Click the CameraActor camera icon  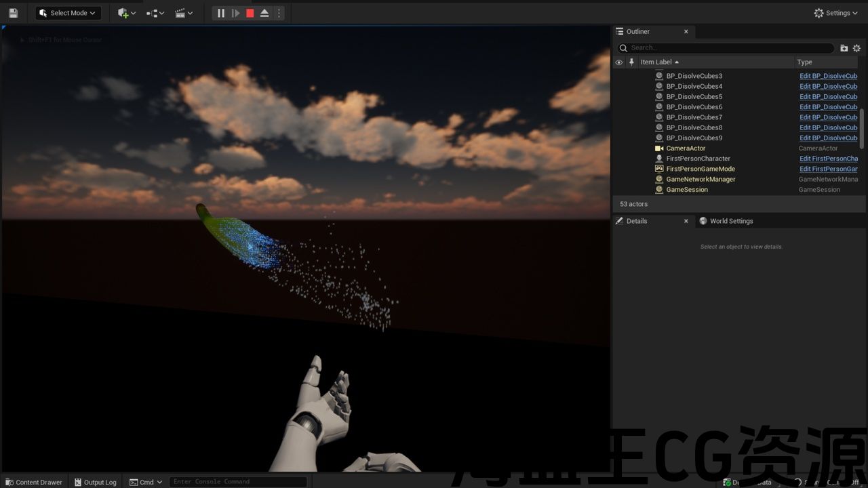[658, 148]
